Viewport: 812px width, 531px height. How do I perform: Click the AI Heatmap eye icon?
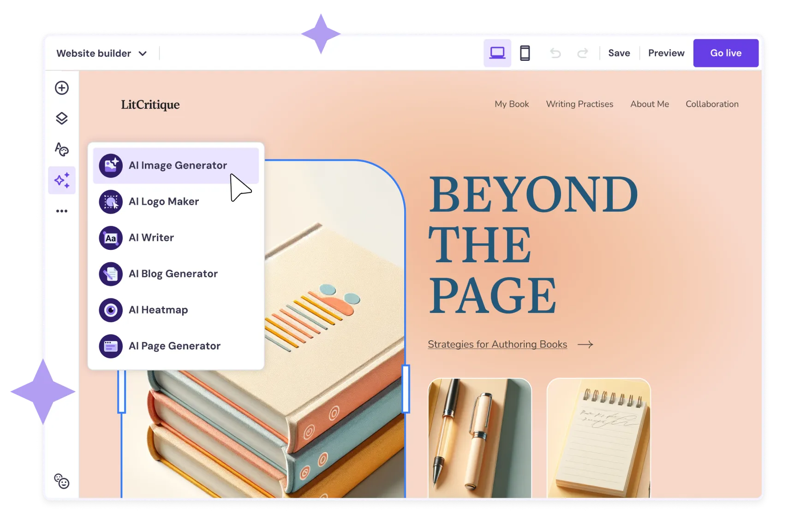[x=111, y=310]
